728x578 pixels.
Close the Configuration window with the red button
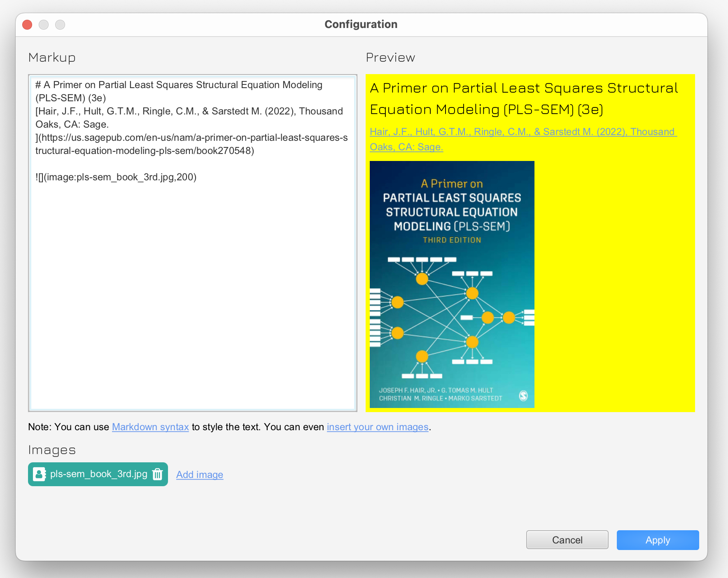click(27, 25)
